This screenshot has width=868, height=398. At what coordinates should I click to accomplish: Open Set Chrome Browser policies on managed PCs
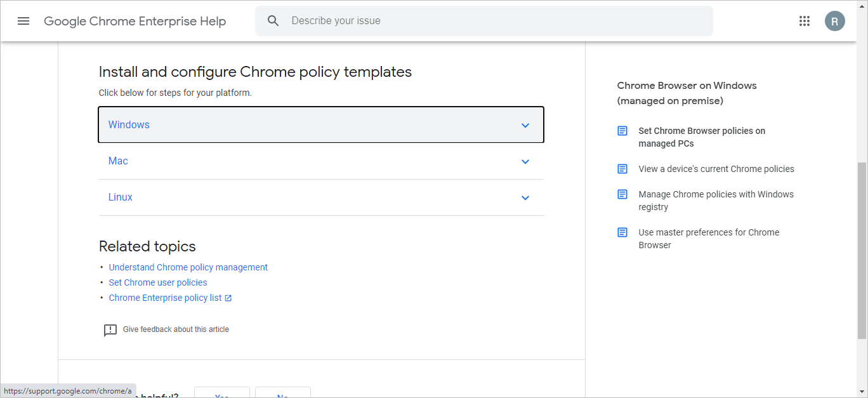[702, 136]
